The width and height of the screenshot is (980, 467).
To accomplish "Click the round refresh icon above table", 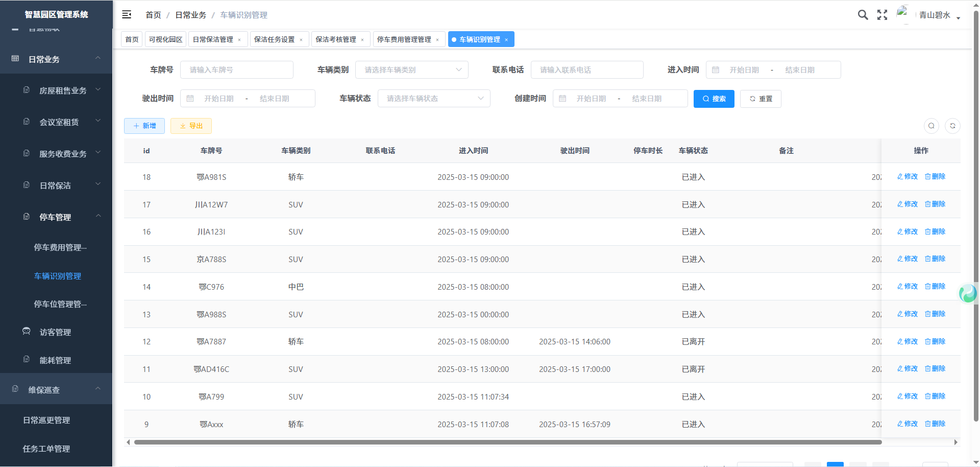I will tap(952, 126).
